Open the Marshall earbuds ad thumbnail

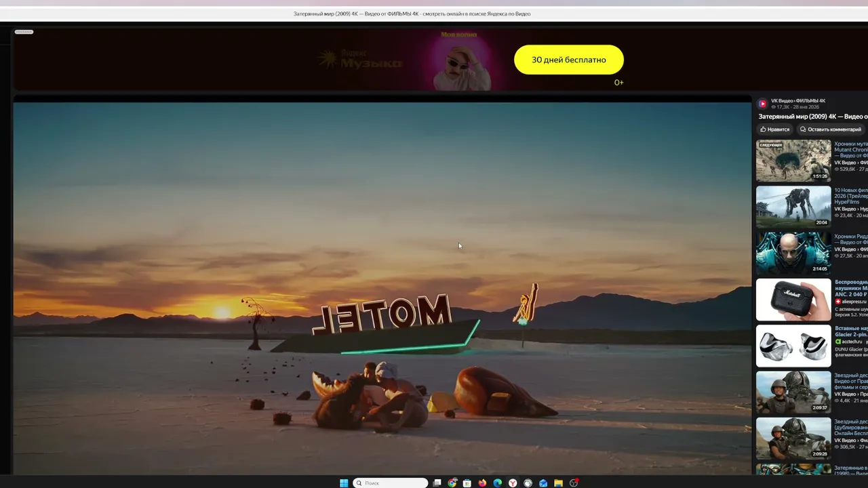[793, 300]
